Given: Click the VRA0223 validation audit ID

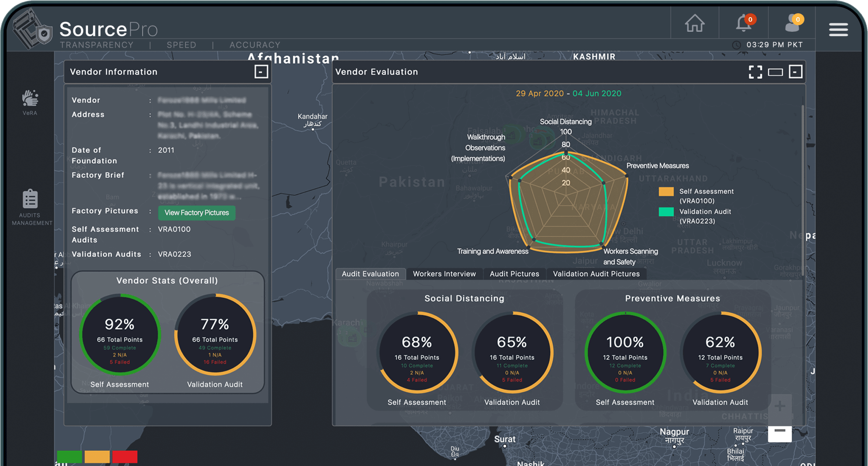Looking at the screenshot, I should [x=174, y=254].
